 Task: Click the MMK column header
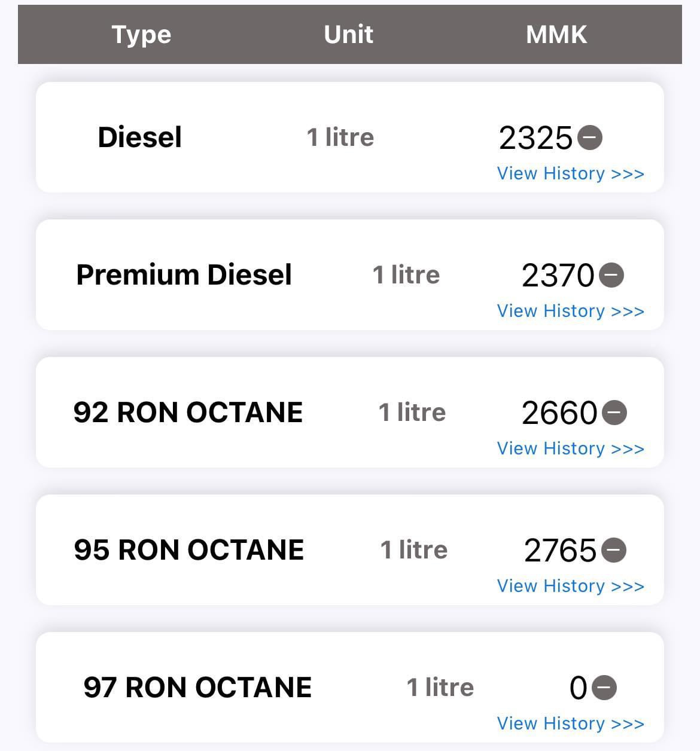click(556, 35)
